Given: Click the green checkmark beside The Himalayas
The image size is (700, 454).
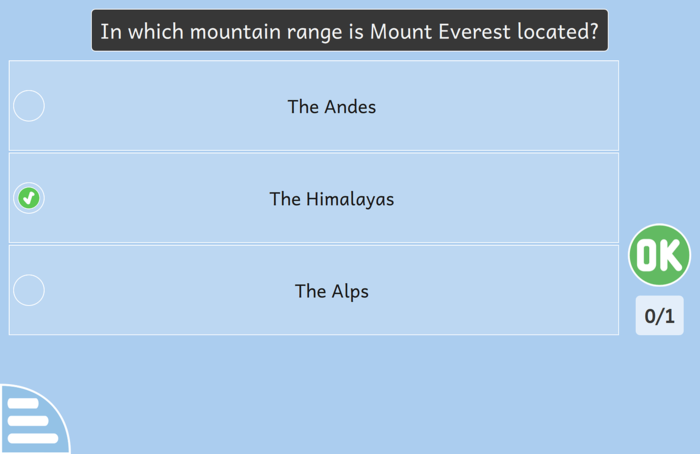Looking at the screenshot, I should click(29, 198).
